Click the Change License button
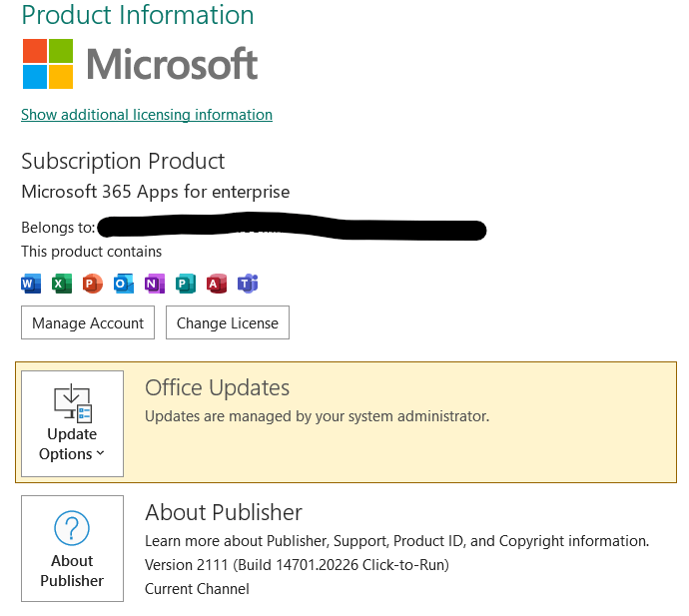Viewport: 689px width, 616px height. (228, 322)
